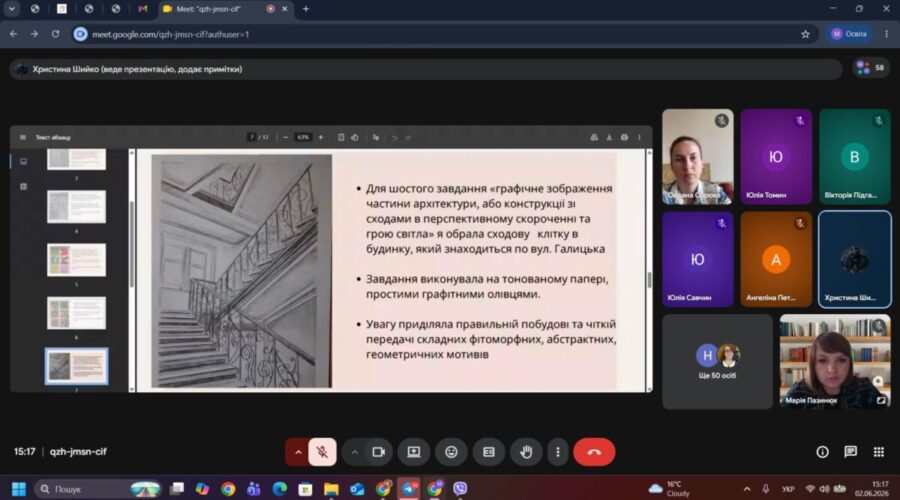Raise your hand in the meeting

click(x=526, y=452)
